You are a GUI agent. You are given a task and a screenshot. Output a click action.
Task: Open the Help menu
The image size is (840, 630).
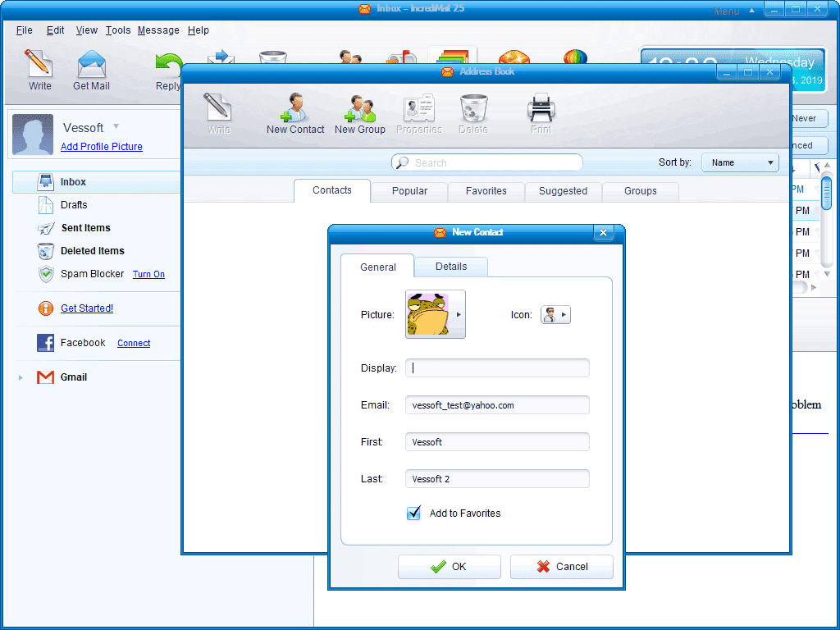pos(199,30)
